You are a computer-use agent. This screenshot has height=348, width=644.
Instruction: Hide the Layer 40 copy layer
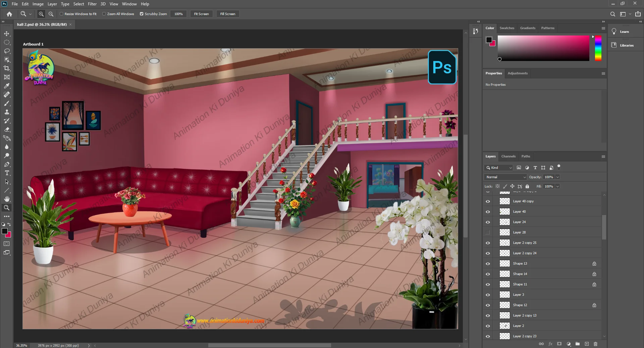(488, 201)
